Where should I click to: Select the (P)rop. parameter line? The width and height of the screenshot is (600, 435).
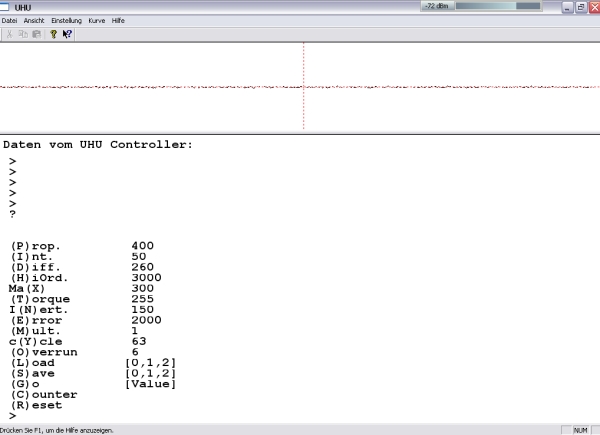click(82, 246)
